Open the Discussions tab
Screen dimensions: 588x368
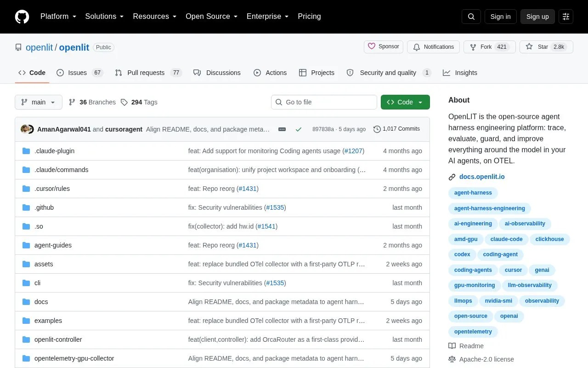coord(217,73)
